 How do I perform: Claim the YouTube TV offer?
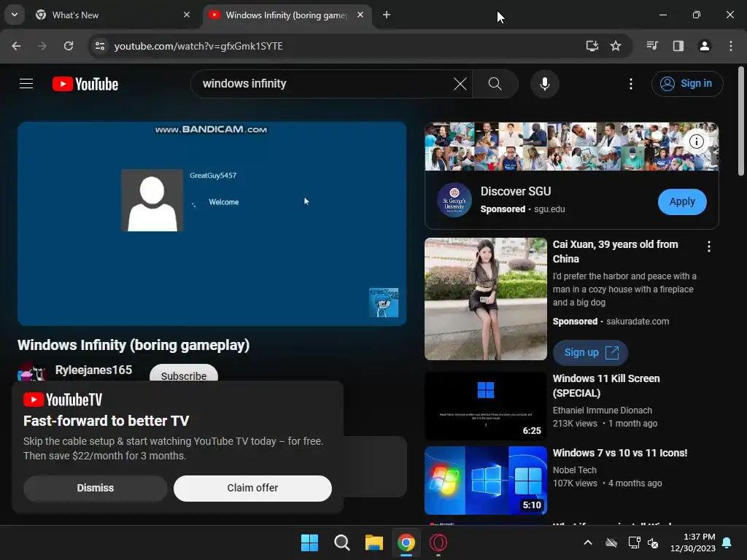coord(252,488)
